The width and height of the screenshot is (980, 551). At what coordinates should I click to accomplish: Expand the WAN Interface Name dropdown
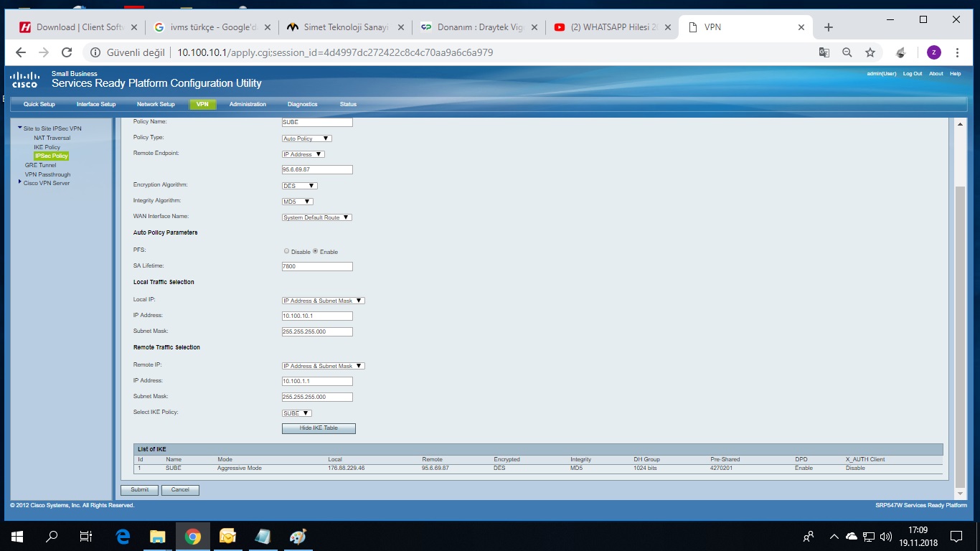(x=316, y=217)
